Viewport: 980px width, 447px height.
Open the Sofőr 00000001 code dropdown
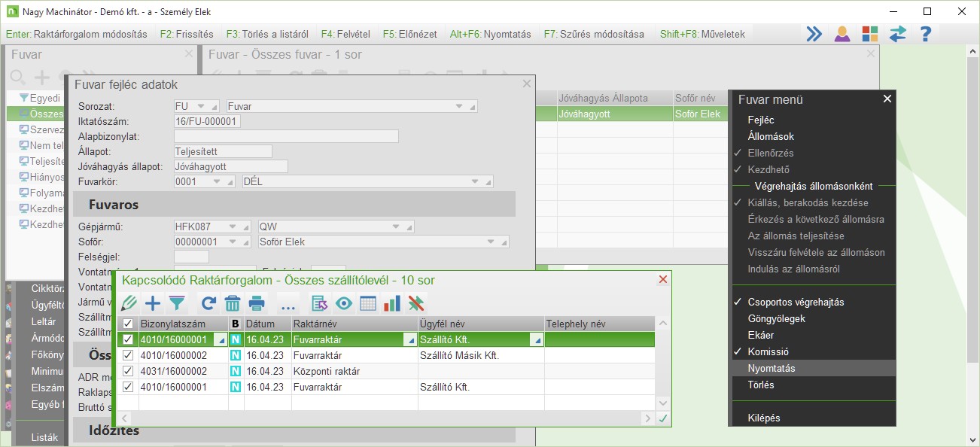234,242
